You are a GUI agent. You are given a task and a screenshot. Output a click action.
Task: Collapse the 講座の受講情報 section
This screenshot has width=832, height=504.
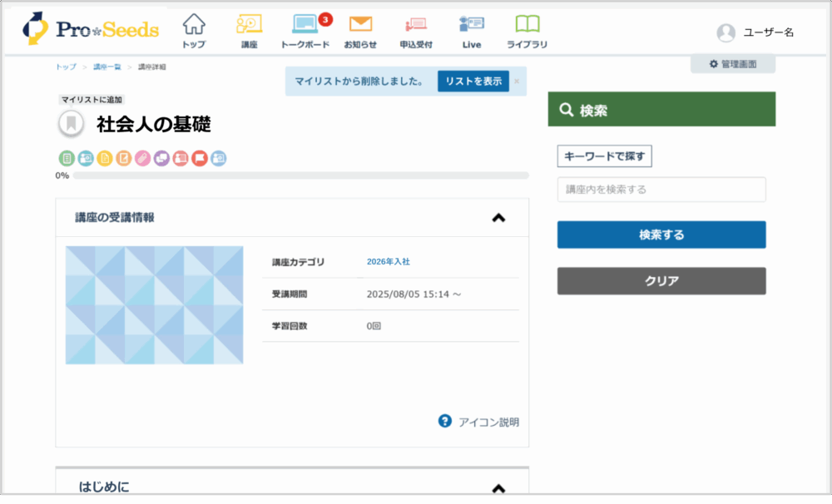[498, 218]
